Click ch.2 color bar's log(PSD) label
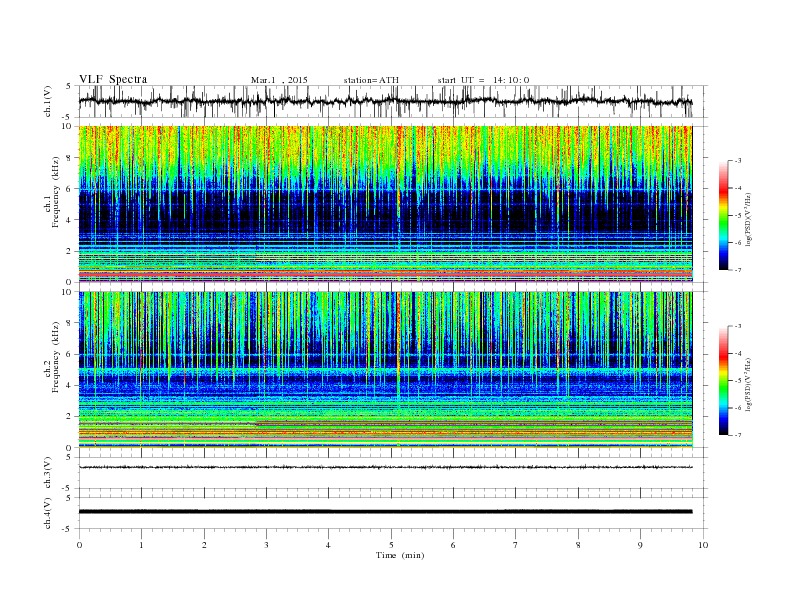This screenshot has height=612, width=792. click(749, 384)
